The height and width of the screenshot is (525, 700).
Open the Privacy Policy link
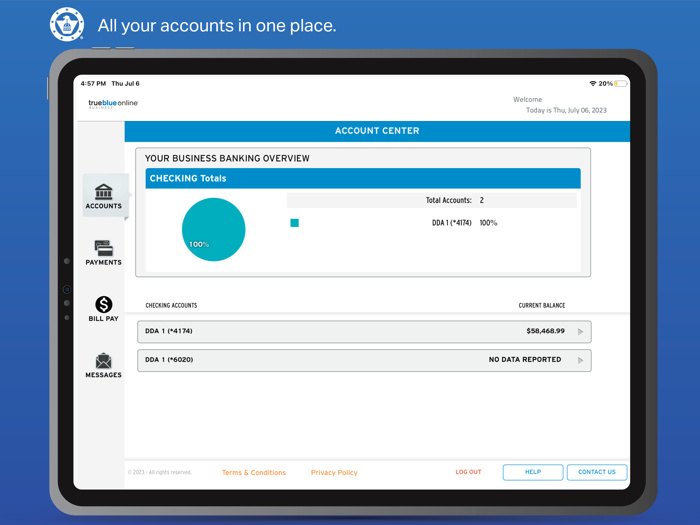(334, 472)
